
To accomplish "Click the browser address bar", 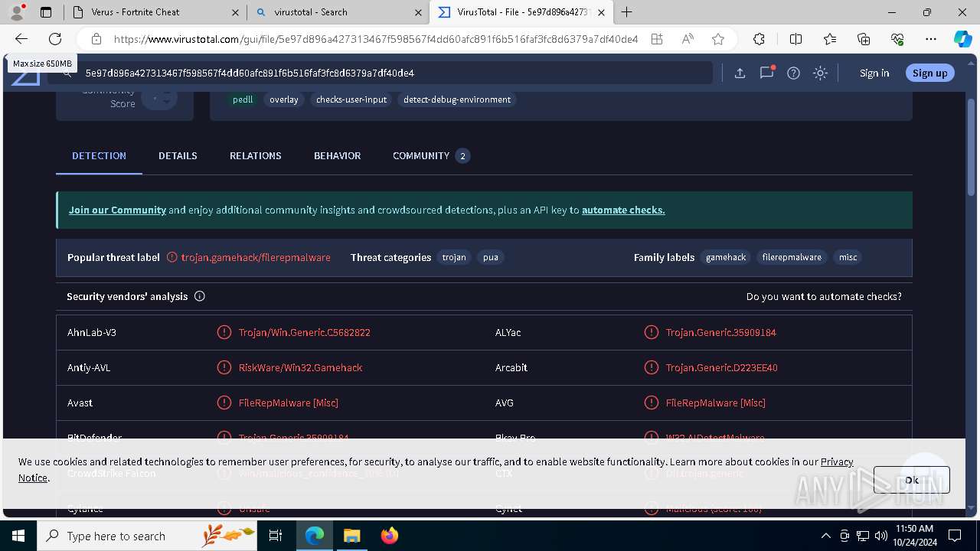I will [375, 39].
